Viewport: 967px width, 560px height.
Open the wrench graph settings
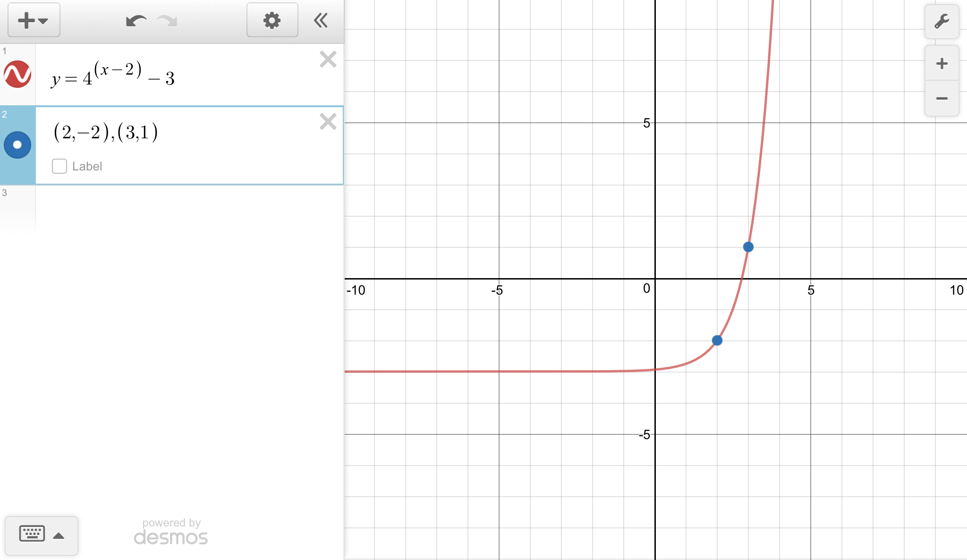pos(942,22)
